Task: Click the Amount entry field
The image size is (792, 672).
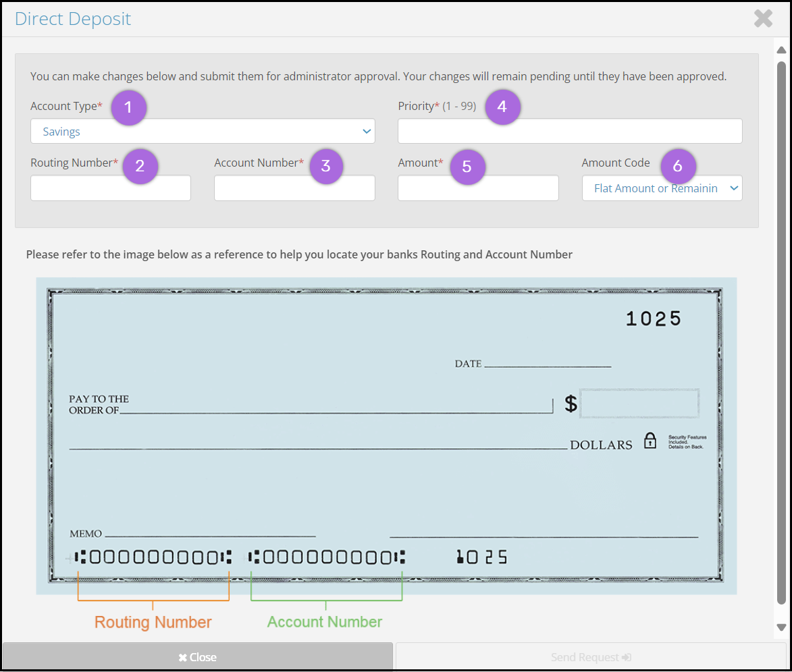Action: (x=478, y=188)
